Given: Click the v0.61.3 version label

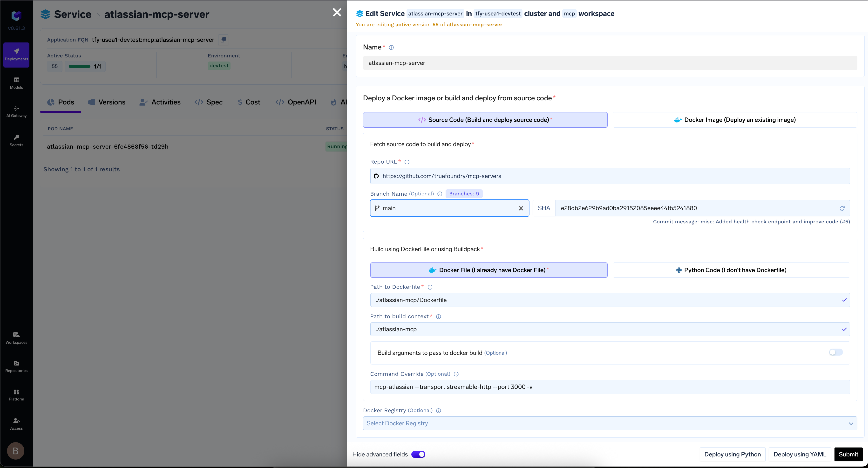Looking at the screenshot, I should [16, 28].
